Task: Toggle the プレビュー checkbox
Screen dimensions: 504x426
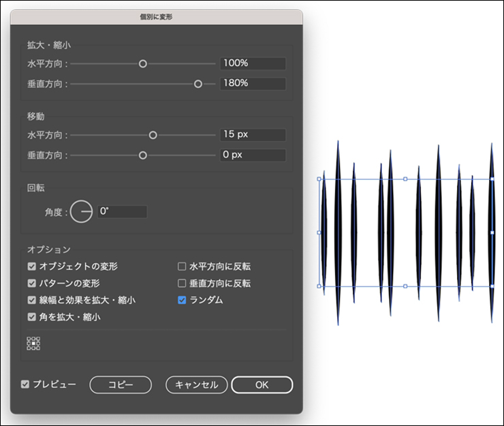Action: [x=25, y=384]
